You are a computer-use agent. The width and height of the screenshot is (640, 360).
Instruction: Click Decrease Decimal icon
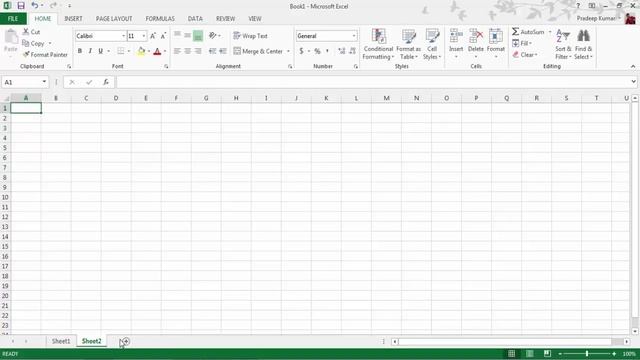click(x=353, y=51)
